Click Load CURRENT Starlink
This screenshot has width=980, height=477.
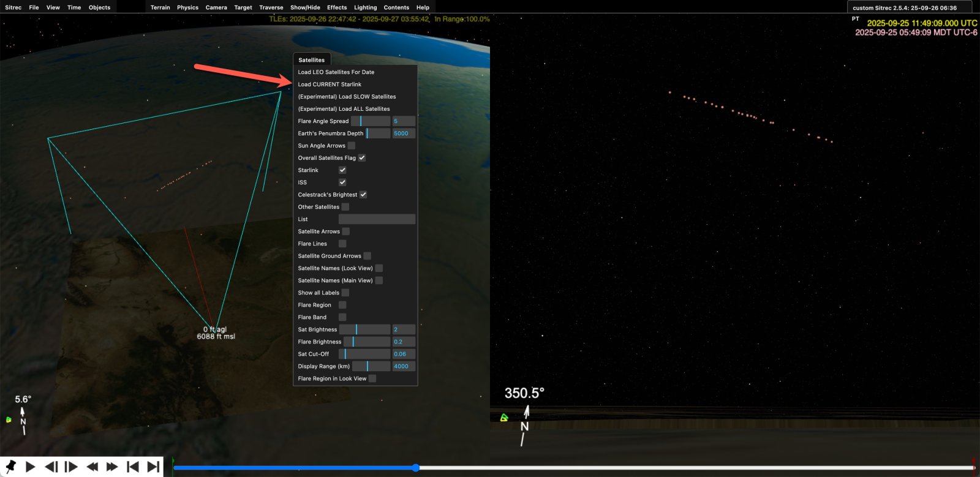[x=330, y=85]
